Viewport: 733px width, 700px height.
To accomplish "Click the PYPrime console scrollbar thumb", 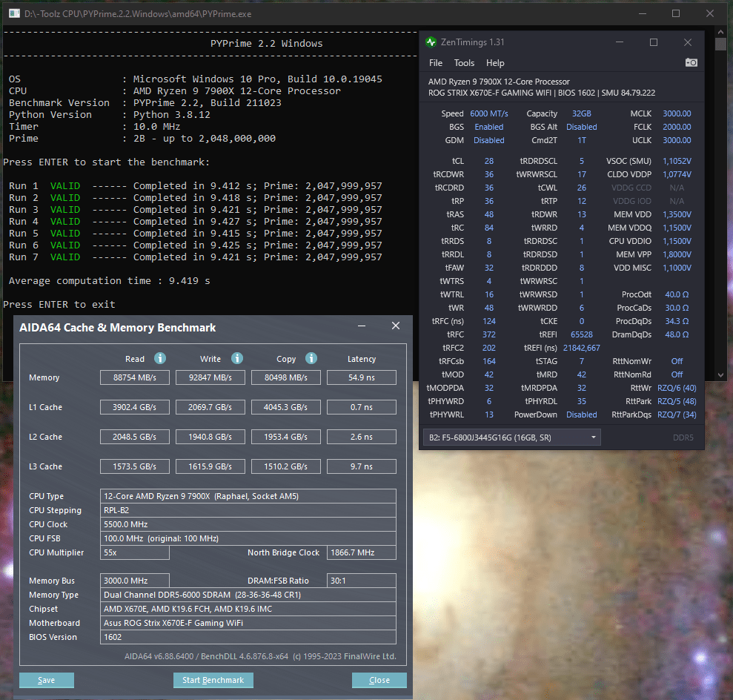I will pyautogui.click(x=720, y=44).
